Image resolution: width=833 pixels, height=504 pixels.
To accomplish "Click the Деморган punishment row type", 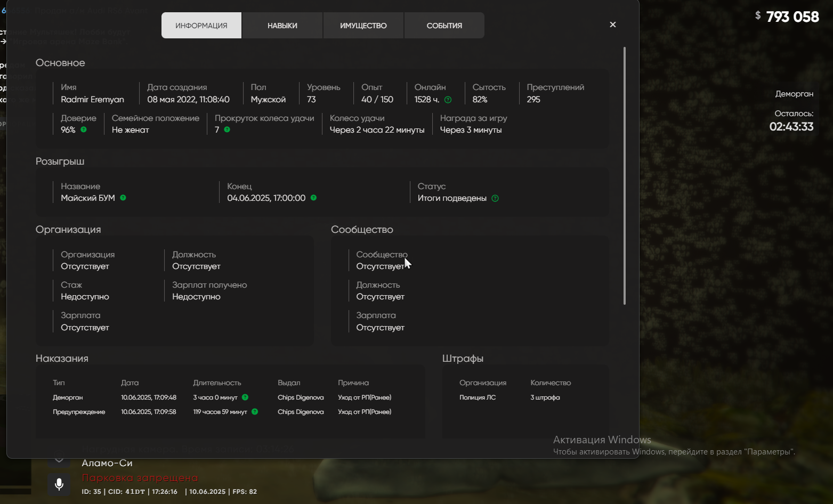I will pyautogui.click(x=68, y=397).
